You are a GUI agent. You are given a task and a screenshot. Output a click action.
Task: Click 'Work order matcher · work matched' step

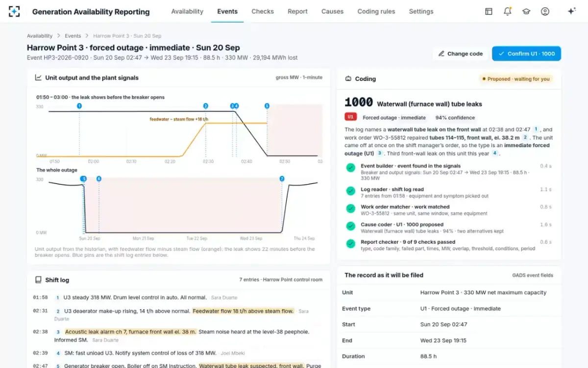coord(405,207)
